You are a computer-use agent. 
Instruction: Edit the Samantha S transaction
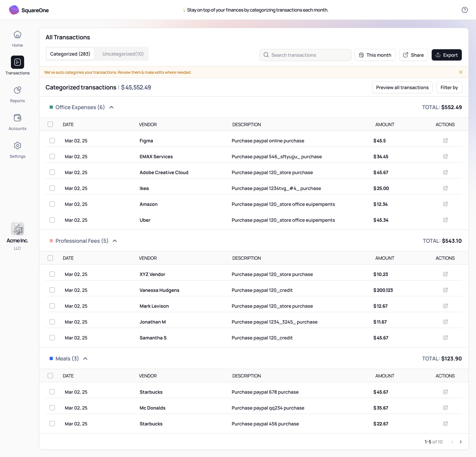point(445,338)
